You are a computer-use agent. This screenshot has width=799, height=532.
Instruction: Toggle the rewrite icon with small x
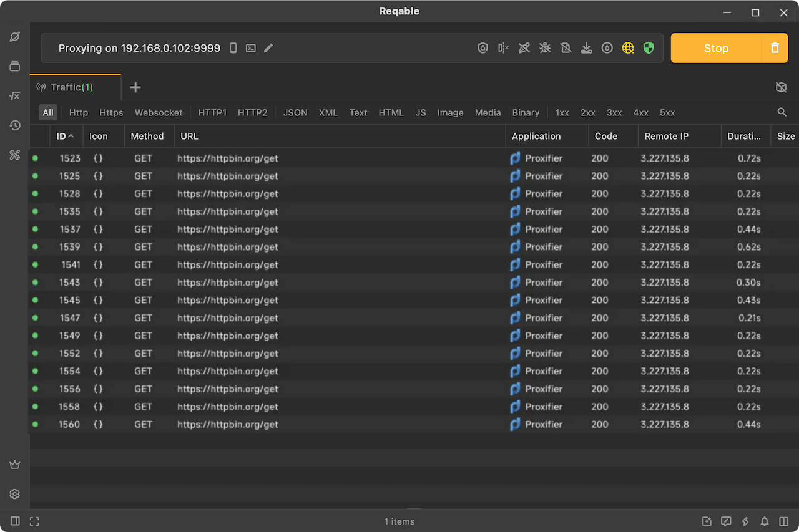pos(503,48)
